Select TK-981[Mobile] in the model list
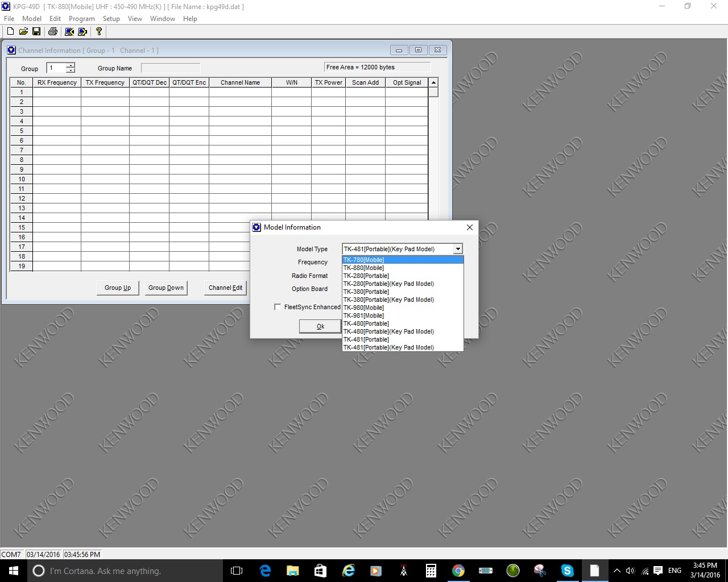Screen dimensions: 728x582 click(403, 315)
